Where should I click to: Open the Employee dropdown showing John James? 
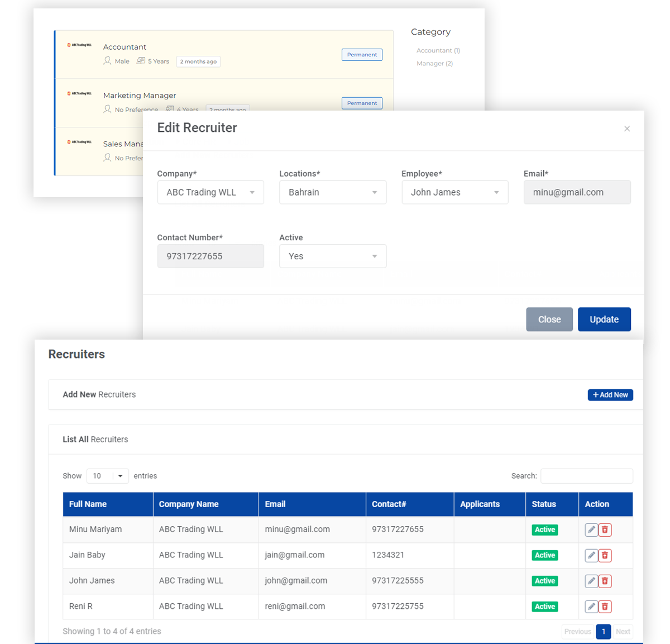point(454,192)
